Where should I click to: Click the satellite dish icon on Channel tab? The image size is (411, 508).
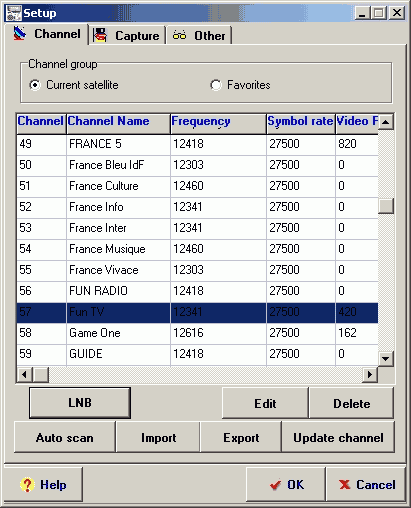coord(20,34)
